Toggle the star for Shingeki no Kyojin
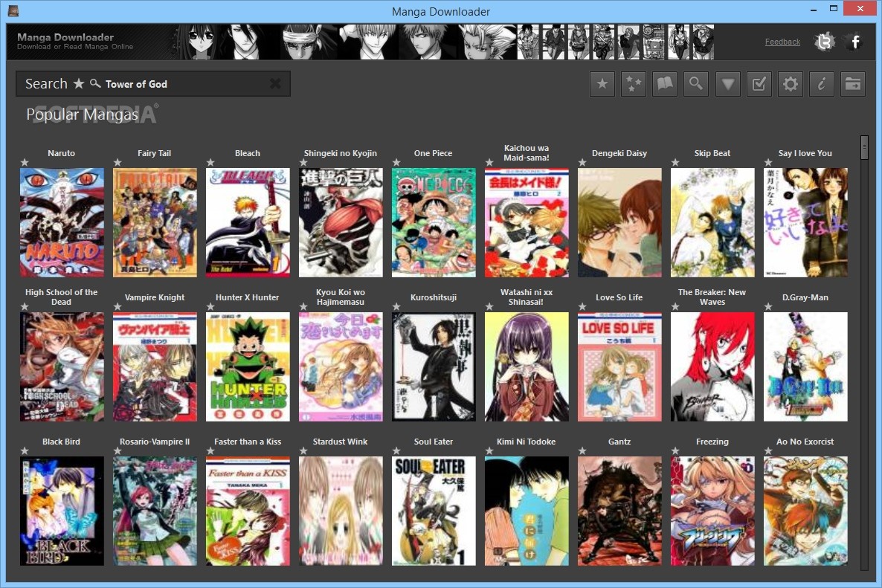The height and width of the screenshot is (588, 882). coord(303,163)
